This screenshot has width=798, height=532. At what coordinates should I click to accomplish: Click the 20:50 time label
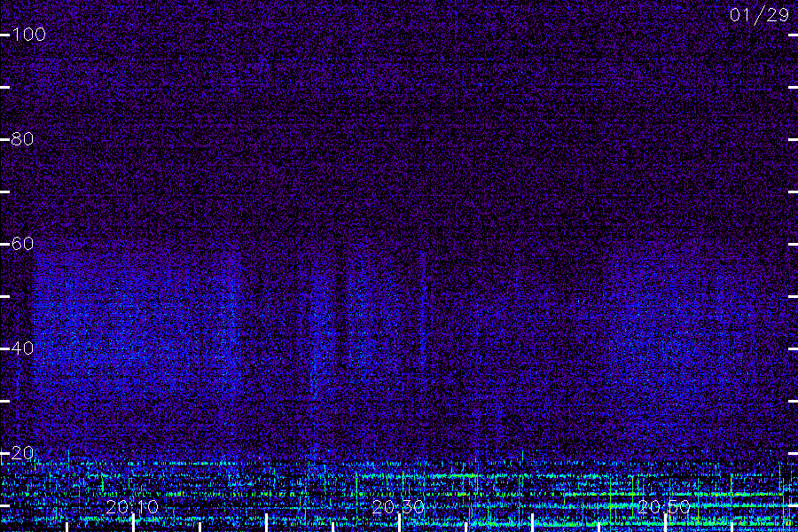[664, 506]
